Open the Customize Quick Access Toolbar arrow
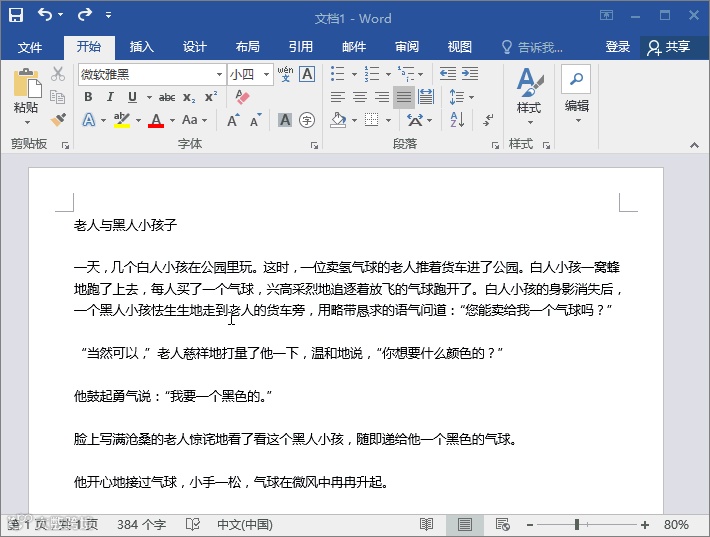 [x=109, y=15]
